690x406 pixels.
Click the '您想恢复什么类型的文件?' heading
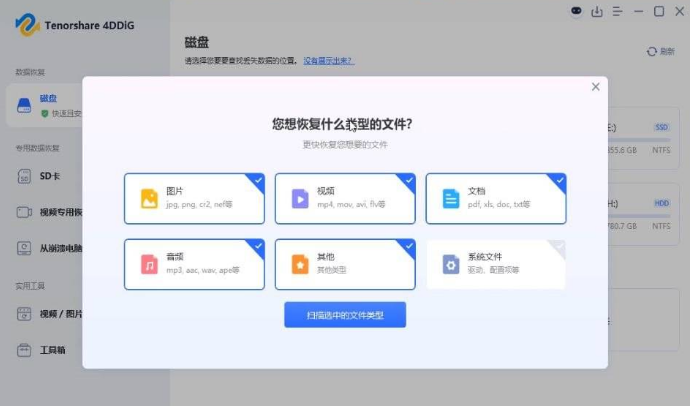(x=342, y=124)
